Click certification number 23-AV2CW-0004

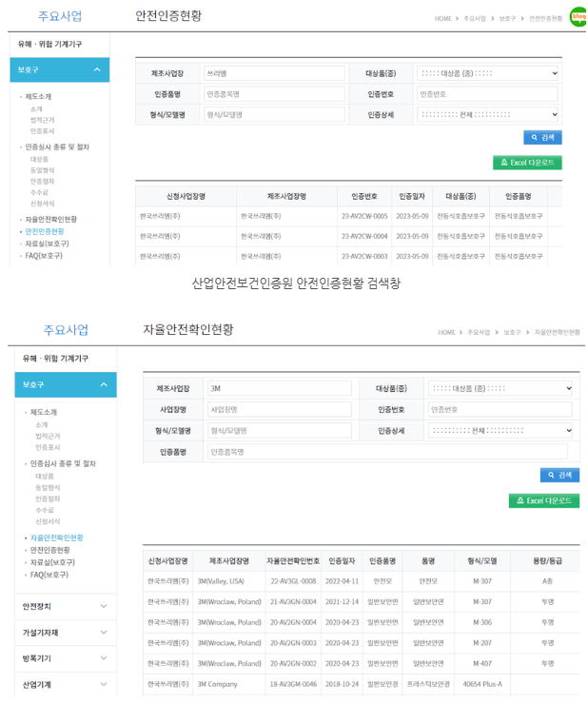364,236
